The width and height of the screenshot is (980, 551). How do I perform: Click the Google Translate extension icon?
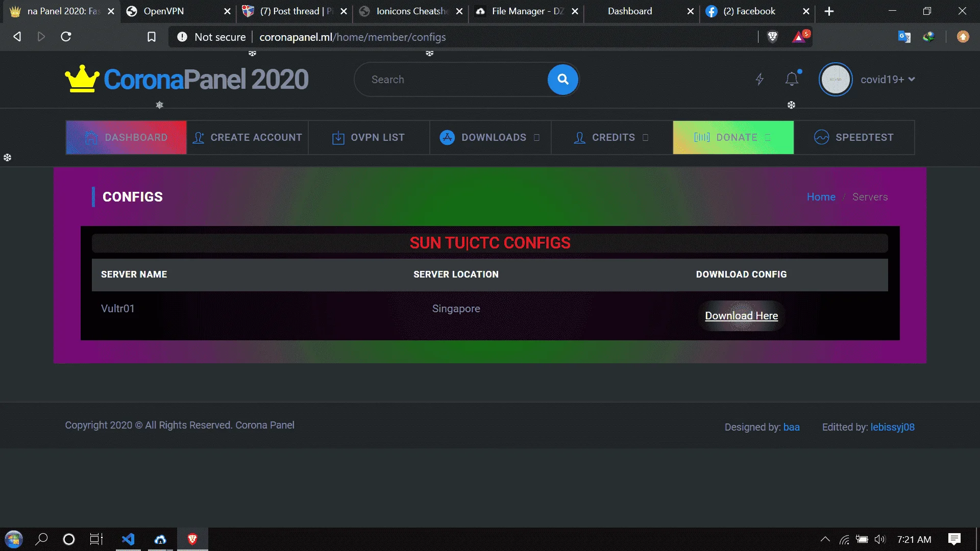[904, 37]
